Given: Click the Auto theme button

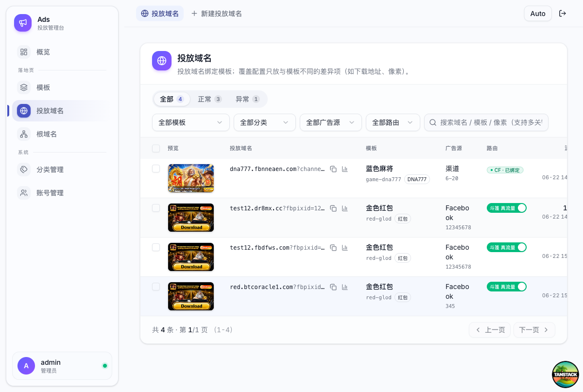Looking at the screenshot, I should pyautogui.click(x=538, y=14).
